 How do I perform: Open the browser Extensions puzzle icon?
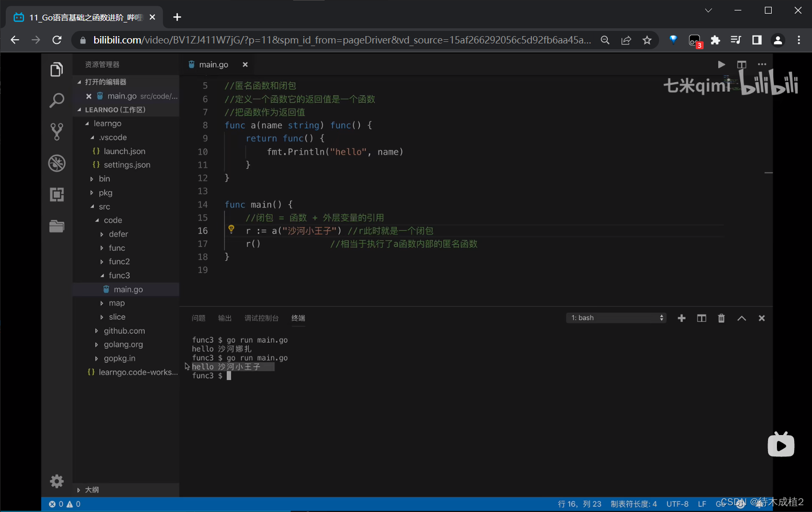coord(715,40)
